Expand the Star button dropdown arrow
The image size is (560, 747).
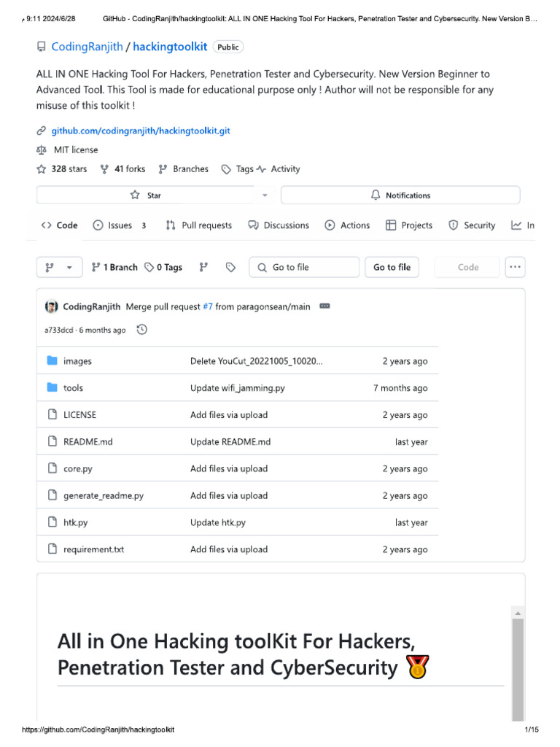point(265,196)
